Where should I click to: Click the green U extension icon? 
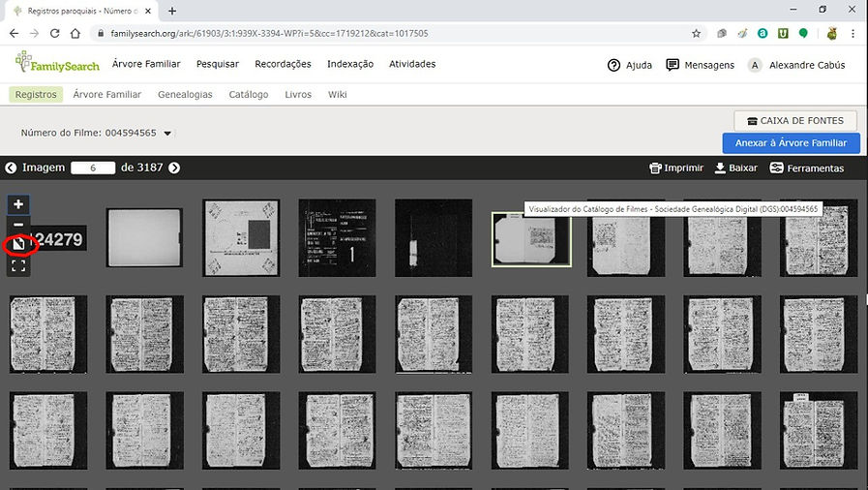pos(783,33)
